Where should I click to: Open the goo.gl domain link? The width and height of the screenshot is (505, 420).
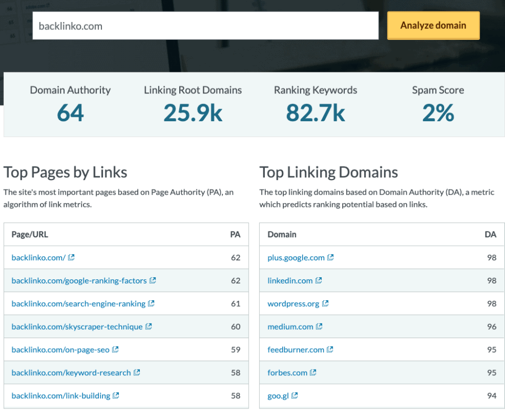click(x=278, y=396)
